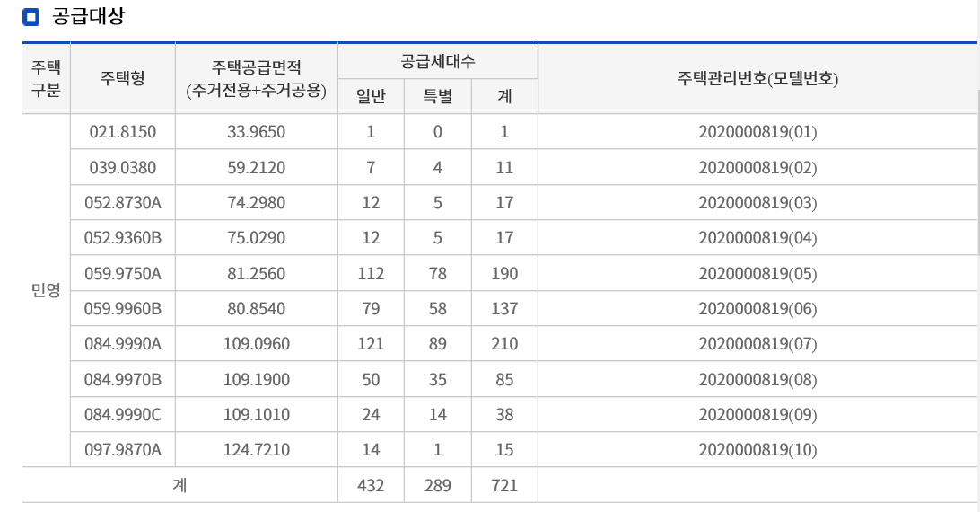Select housing type 039.0380
The height and width of the screenshot is (512, 980).
122,168
